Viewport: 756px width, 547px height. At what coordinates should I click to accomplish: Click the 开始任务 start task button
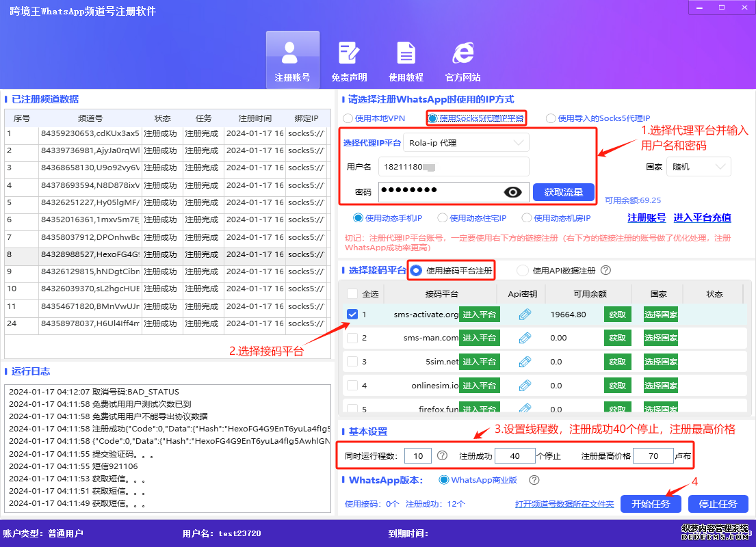pyautogui.click(x=650, y=503)
